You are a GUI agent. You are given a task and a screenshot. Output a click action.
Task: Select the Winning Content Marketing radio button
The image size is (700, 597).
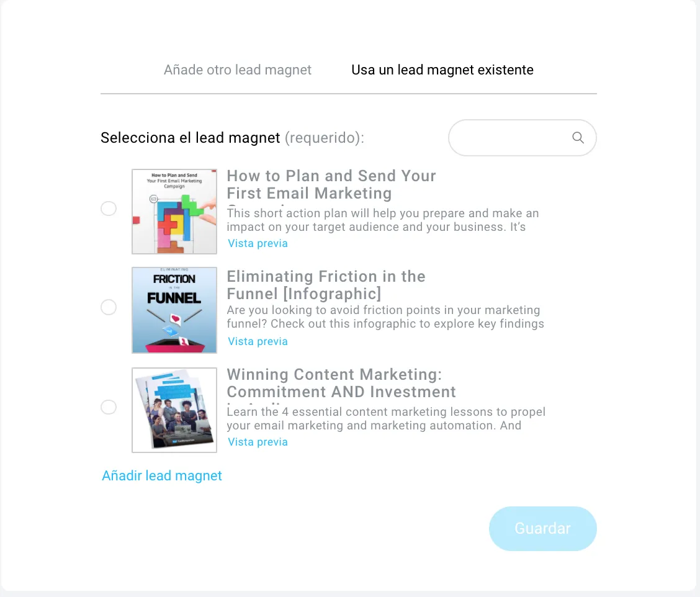109,407
